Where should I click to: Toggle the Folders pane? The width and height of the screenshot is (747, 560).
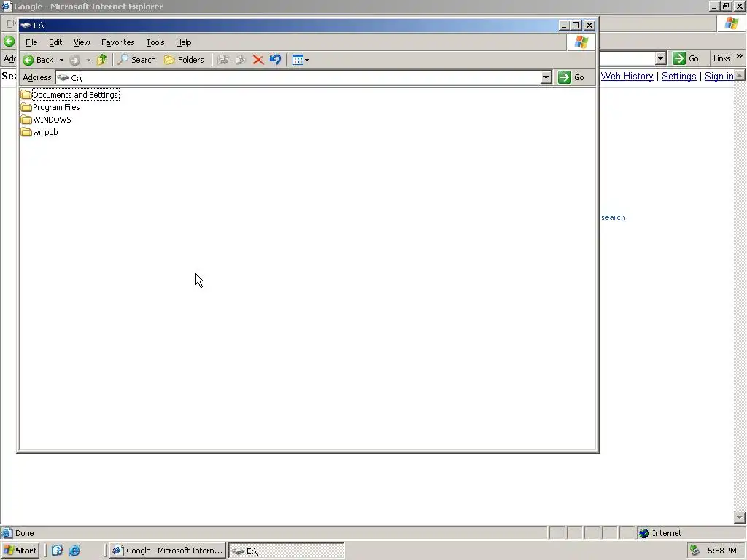click(184, 60)
